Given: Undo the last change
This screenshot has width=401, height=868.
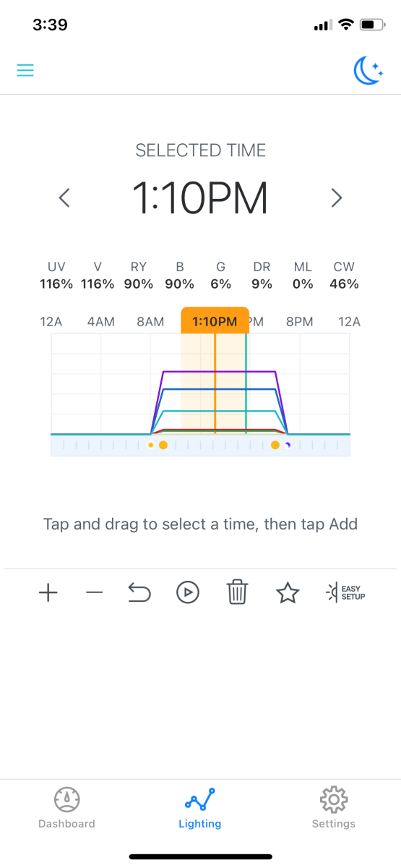Looking at the screenshot, I should (x=139, y=593).
